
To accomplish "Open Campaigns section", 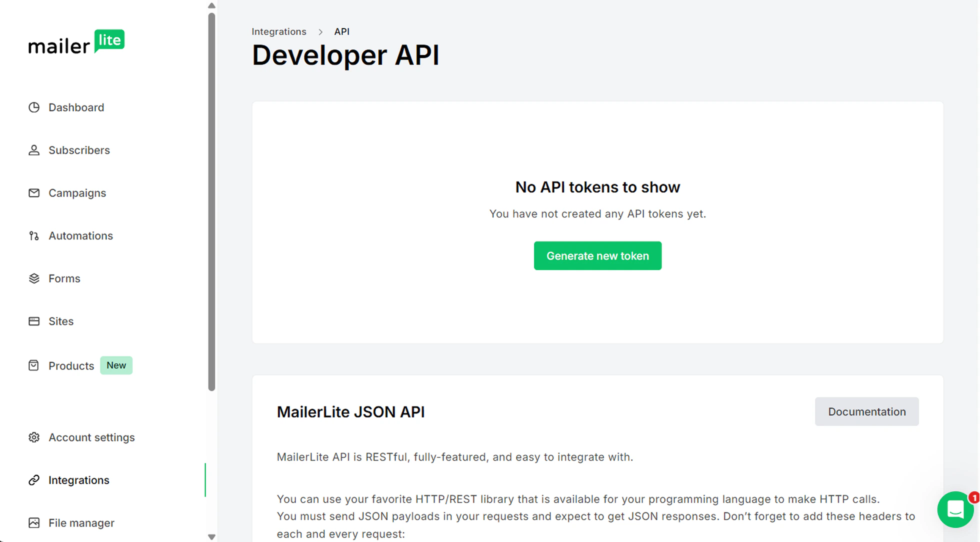I will pos(77,193).
